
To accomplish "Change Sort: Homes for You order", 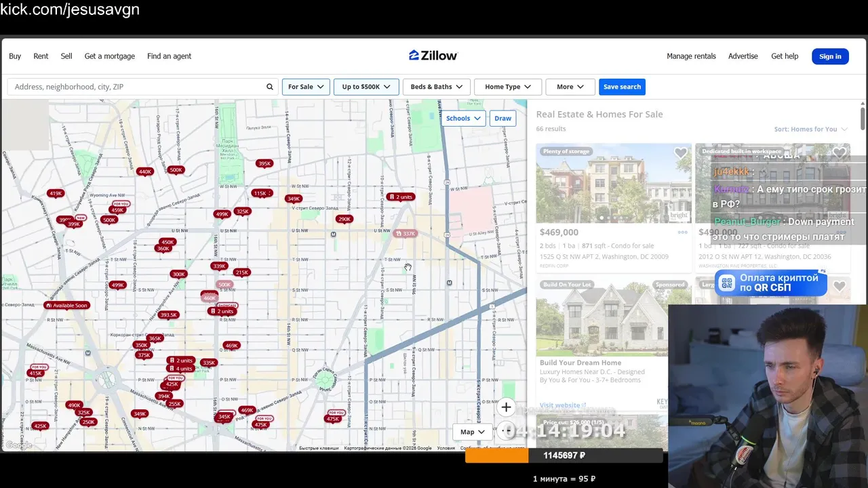I will click(810, 129).
